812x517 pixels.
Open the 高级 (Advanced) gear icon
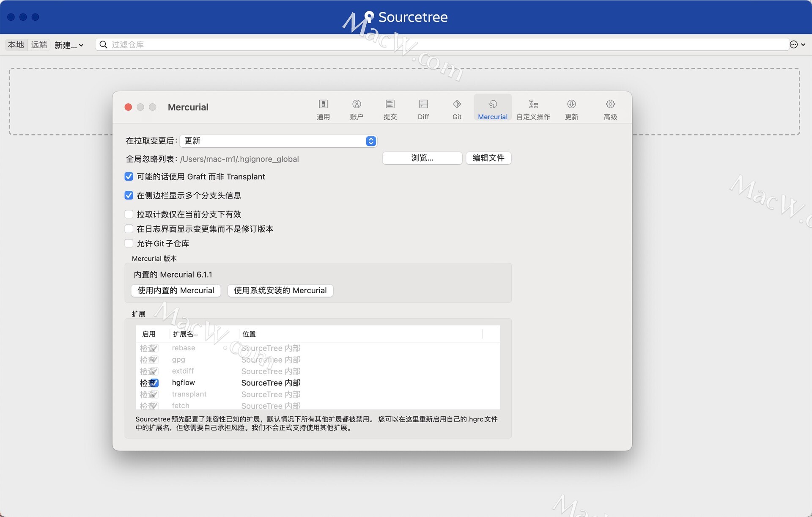(610, 109)
